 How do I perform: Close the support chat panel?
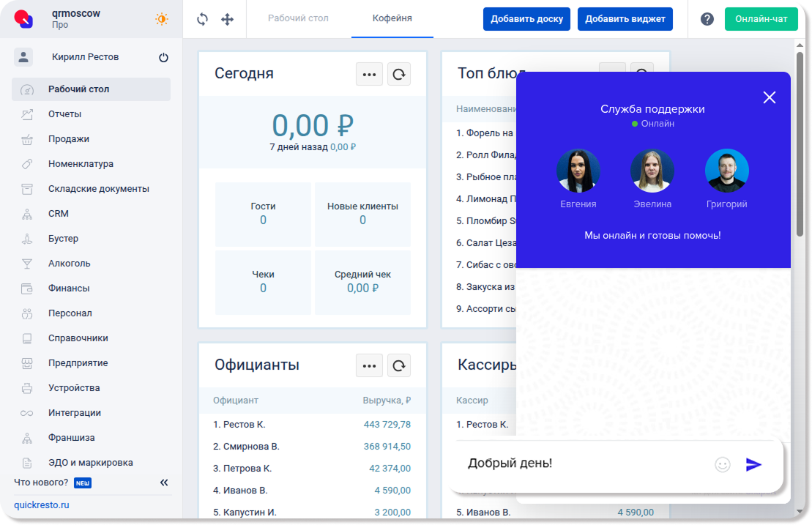click(x=769, y=97)
